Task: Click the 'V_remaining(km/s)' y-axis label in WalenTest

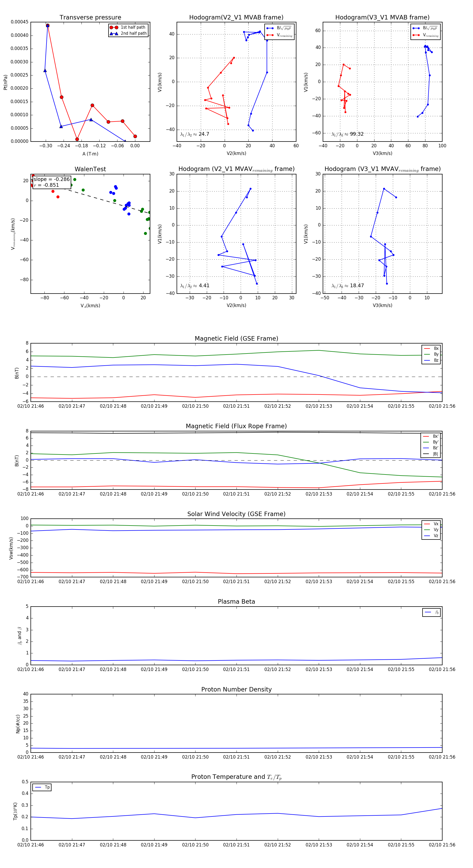Action: click(13, 234)
